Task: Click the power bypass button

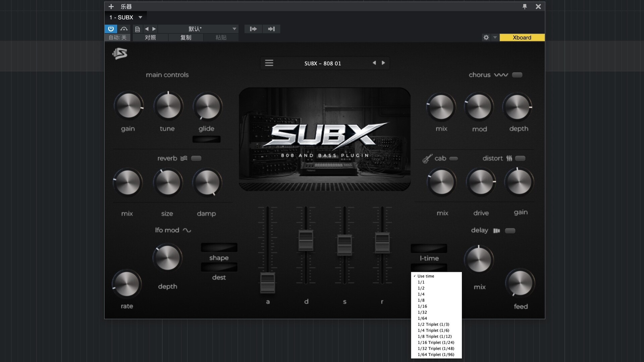Action: (x=111, y=29)
